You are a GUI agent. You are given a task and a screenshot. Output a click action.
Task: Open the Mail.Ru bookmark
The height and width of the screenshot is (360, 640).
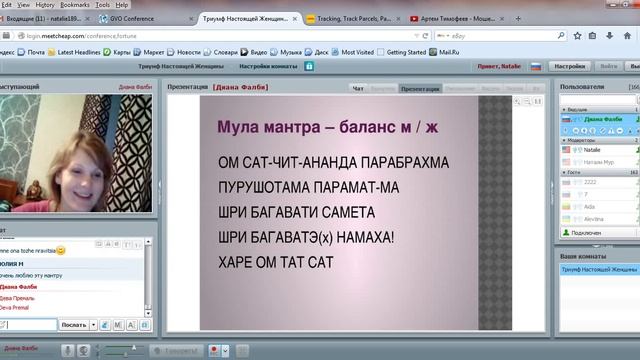click(x=444, y=52)
